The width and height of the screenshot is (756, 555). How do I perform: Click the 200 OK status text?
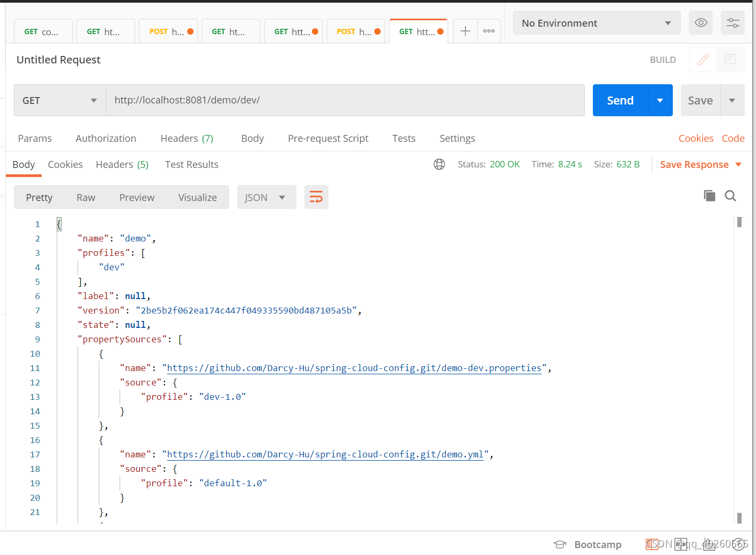pyautogui.click(x=504, y=164)
